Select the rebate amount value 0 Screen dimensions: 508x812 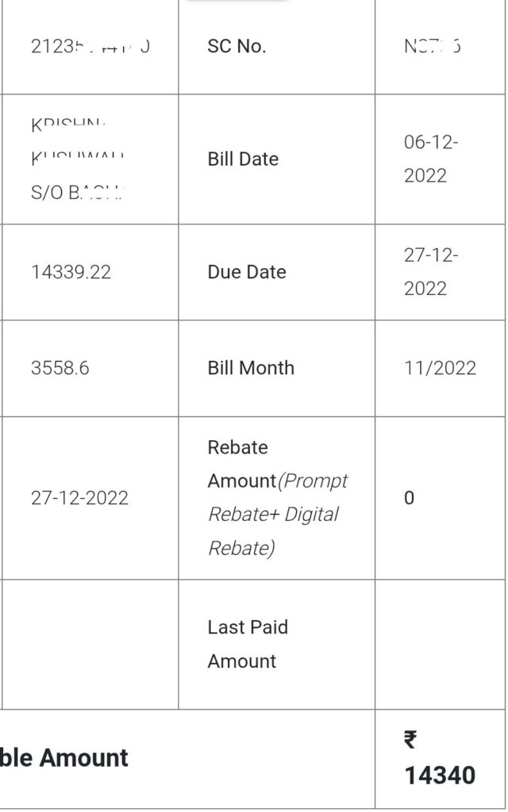tap(409, 498)
